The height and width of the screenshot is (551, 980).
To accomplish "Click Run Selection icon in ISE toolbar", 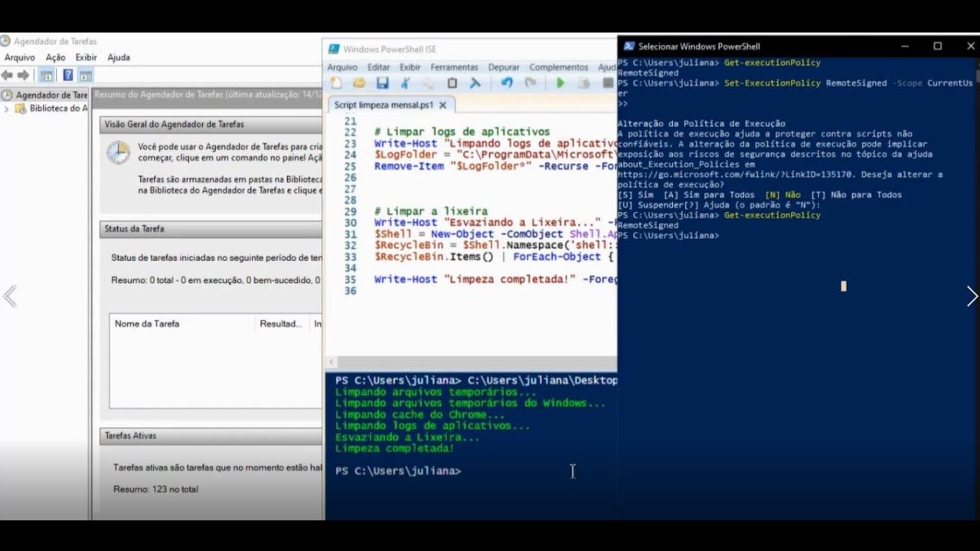I will tap(584, 83).
